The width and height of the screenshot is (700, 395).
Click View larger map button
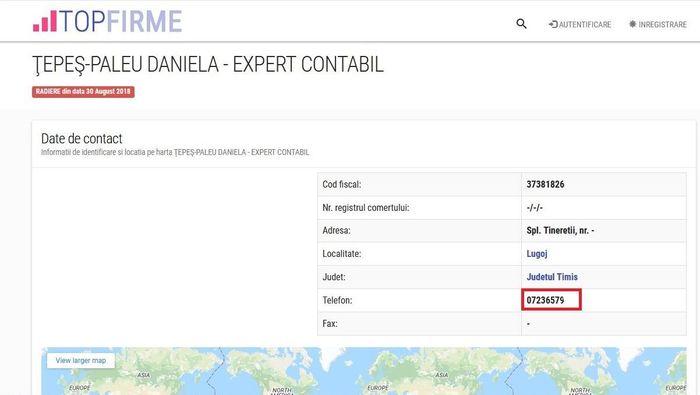(x=81, y=360)
